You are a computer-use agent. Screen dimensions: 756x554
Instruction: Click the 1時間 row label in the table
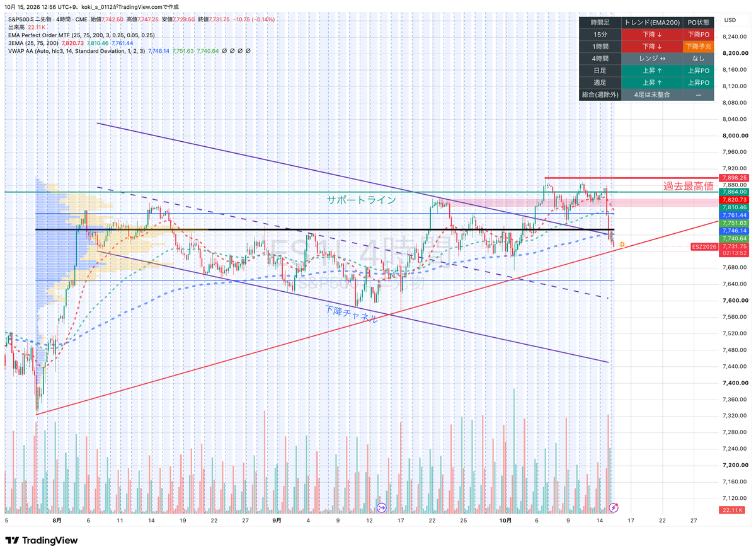pyautogui.click(x=600, y=47)
